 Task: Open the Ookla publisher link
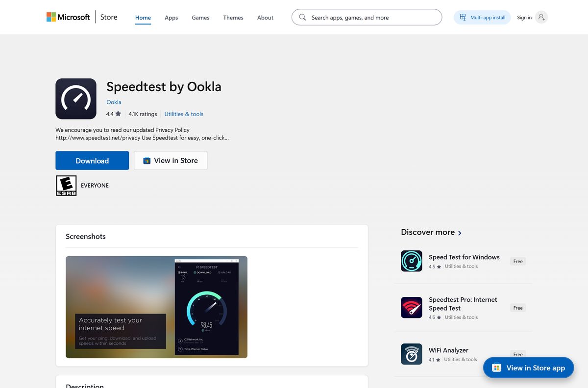[x=114, y=102]
